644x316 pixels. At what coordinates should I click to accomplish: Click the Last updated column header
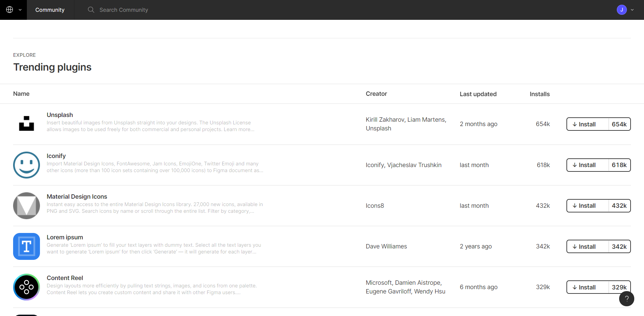478,94
